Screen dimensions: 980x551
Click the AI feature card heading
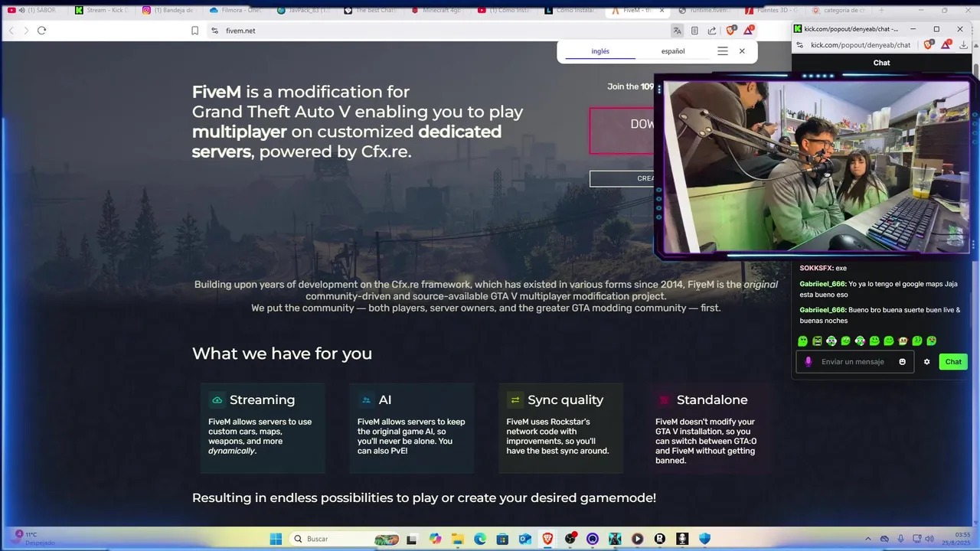(385, 400)
